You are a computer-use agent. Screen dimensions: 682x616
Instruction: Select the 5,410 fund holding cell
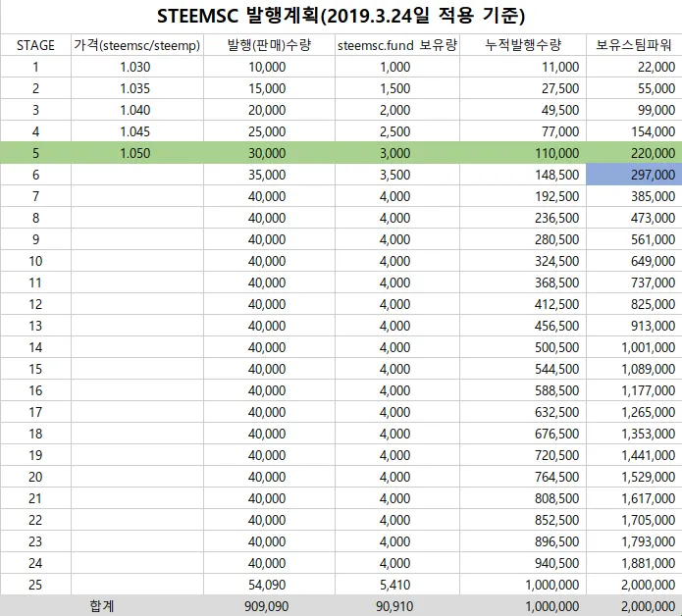[x=395, y=585]
